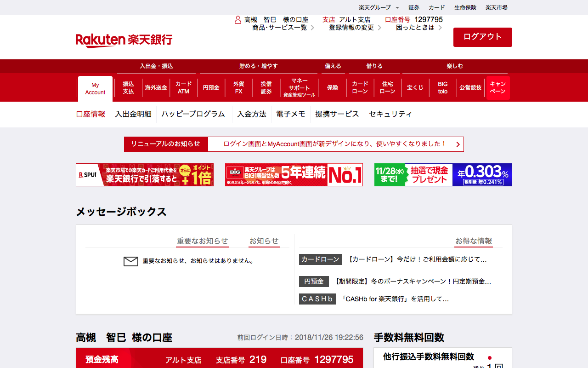
Task: Open the BIG toto menu item
Action: (443, 88)
